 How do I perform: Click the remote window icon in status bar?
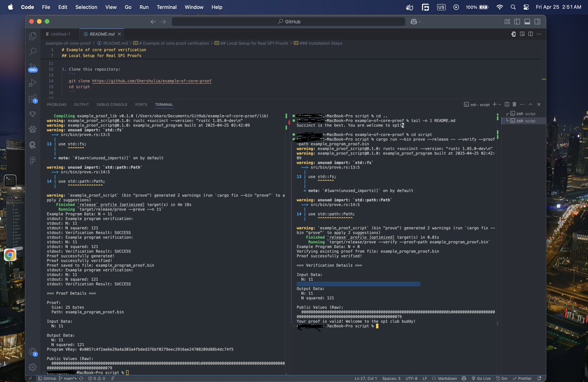30,379
